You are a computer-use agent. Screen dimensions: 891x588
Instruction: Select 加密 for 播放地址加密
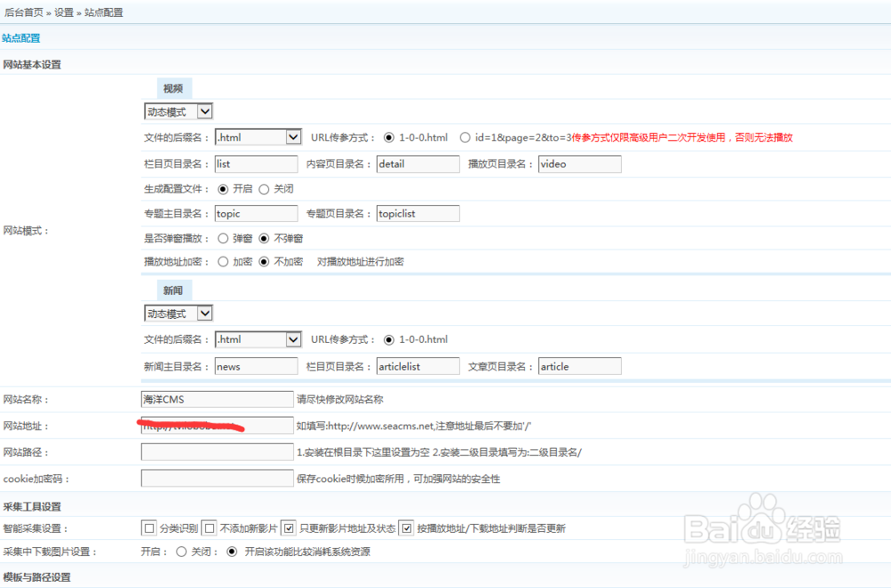[x=224, y=261]
